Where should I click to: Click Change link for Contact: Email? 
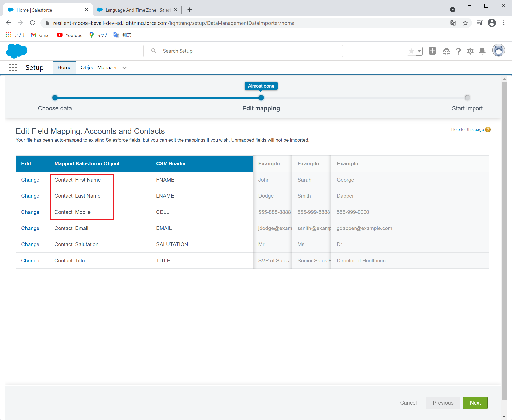point(30,228)
